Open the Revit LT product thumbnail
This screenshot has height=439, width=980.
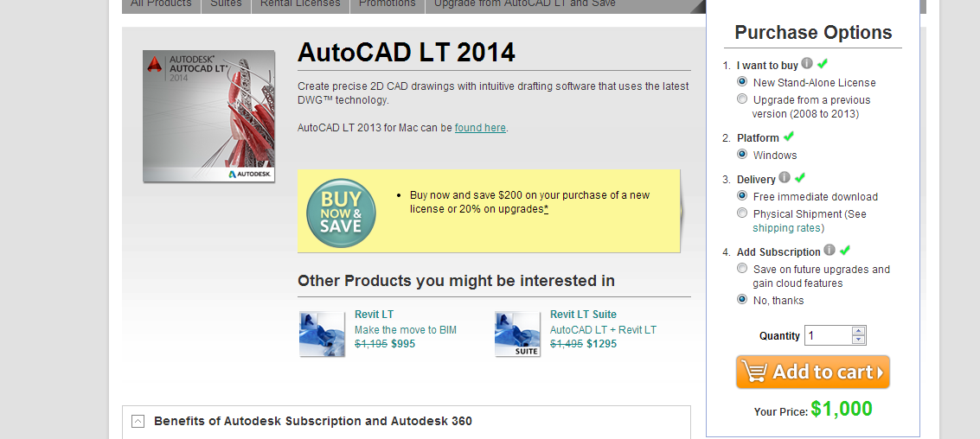[322, 334]
